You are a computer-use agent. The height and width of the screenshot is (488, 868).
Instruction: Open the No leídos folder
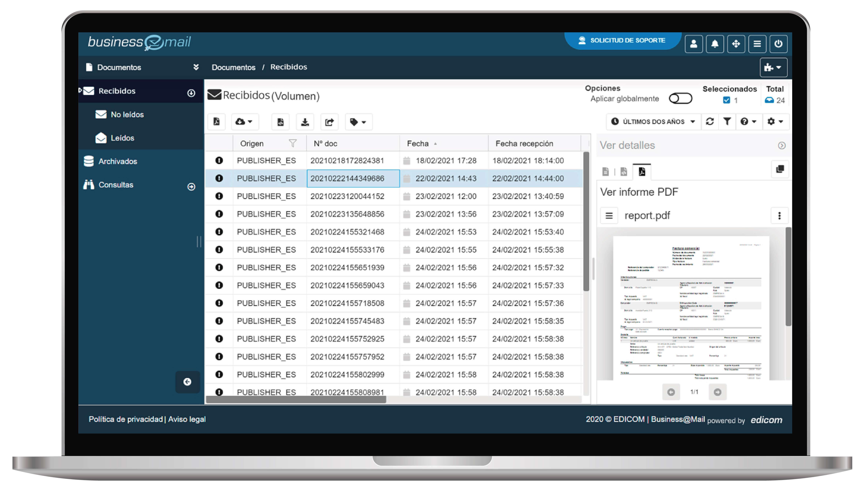click(127, 115)
